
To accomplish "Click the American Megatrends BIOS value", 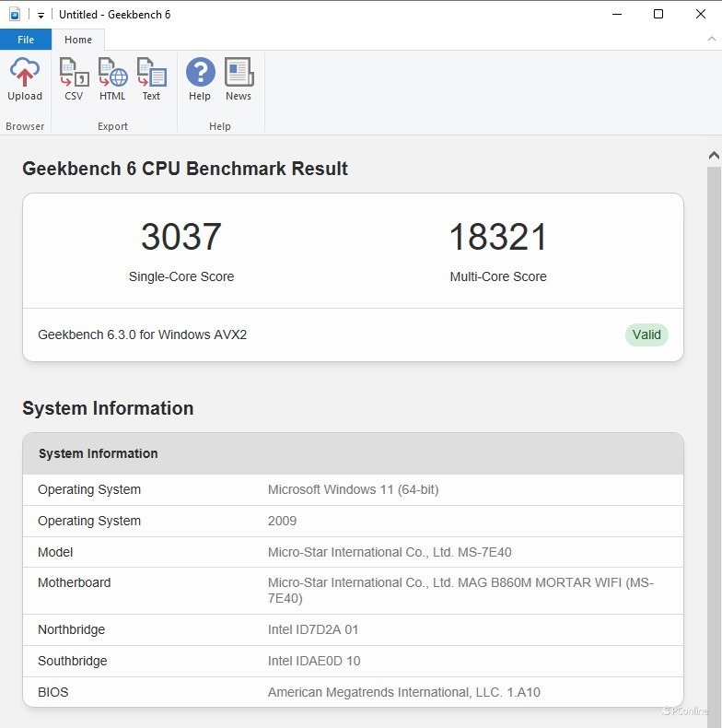I will 404,692.
